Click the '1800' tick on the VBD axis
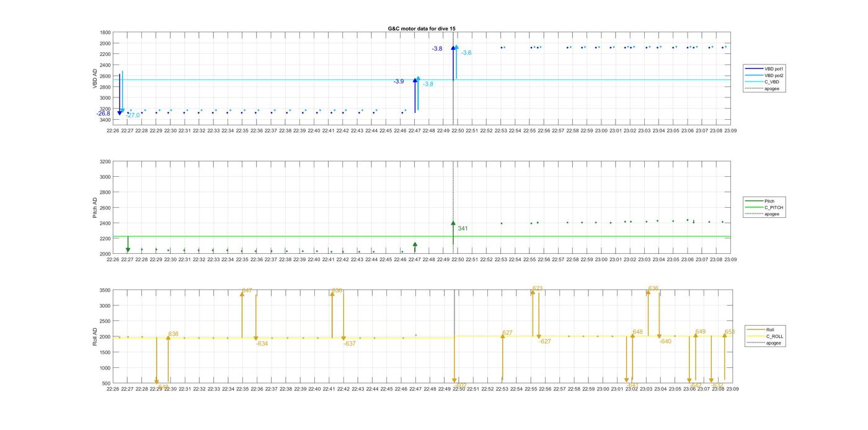Screen dimensions: 868x430 tap(105, 32)
